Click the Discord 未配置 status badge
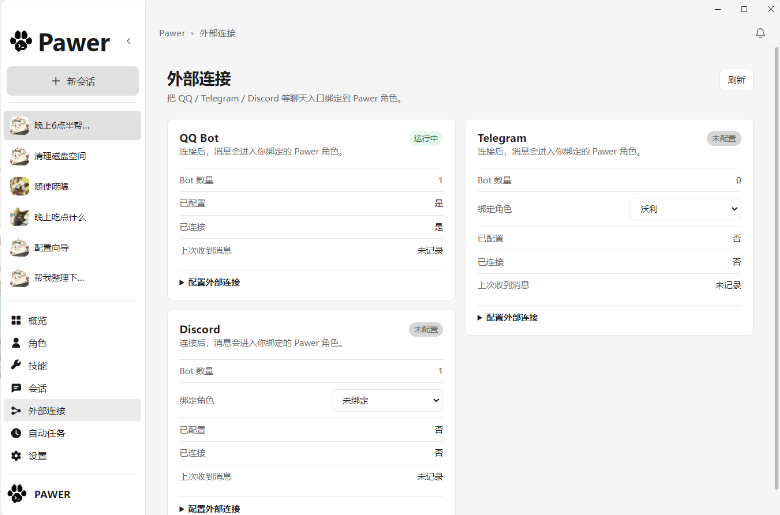The width and height of the screenshot is (780, 515). point(426,329)
